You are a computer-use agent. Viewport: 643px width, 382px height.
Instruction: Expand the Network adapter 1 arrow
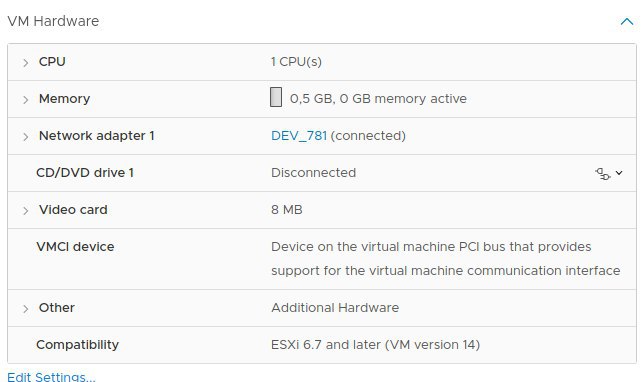(25, 136)
